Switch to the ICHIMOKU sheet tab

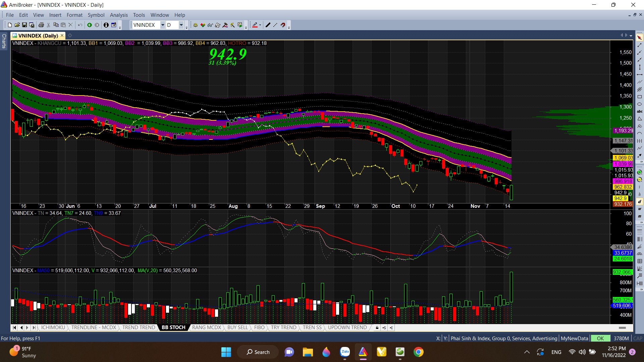[53, 327]
